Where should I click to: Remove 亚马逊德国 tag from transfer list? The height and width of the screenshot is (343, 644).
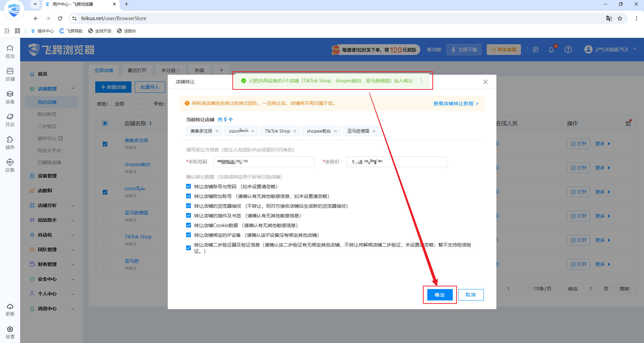(374, 131)
